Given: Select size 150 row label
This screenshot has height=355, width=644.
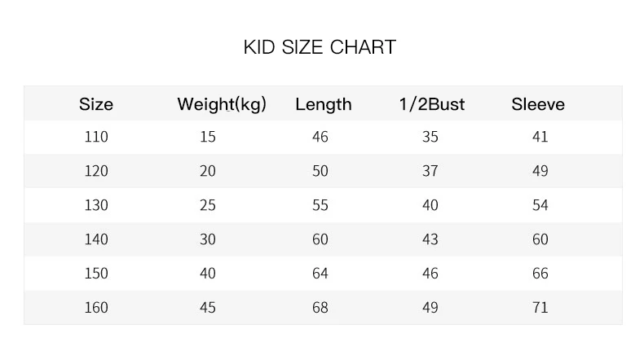Looking at the screenshot, I should click(96, 274).
